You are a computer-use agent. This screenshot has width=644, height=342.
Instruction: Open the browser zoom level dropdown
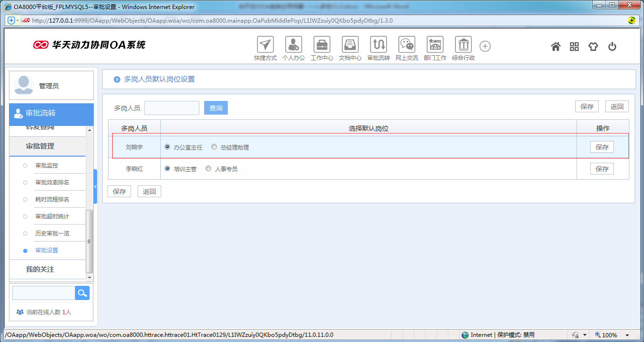click(627, 335)
